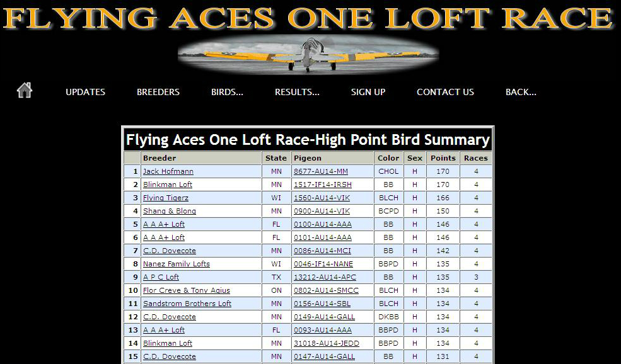This screenshot has height=364, width=621.
Task: Open pigeon link 13212-AU14-APC
Action: 325,277
